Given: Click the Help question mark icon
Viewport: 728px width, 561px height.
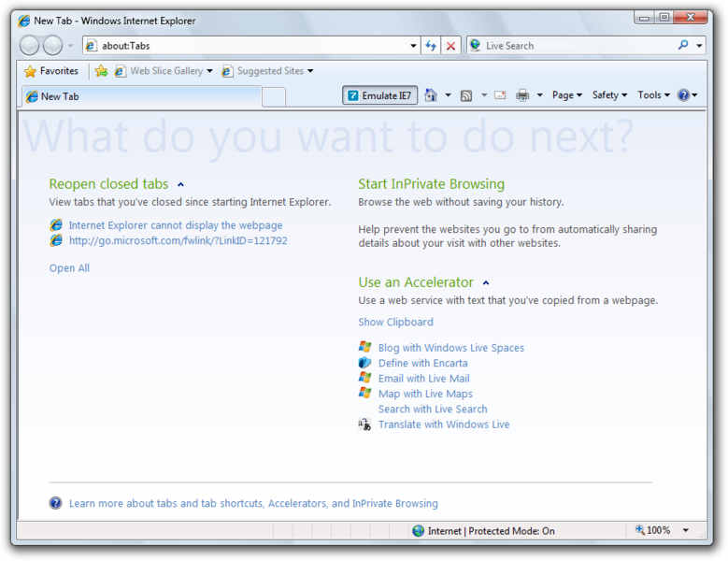Looking at the screenshot, I should point(683,95).
